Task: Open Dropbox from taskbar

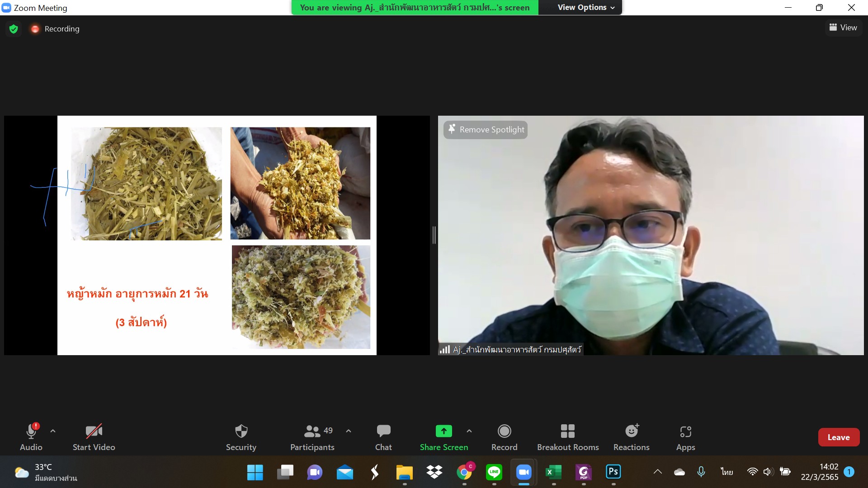Action: (434, 472)
